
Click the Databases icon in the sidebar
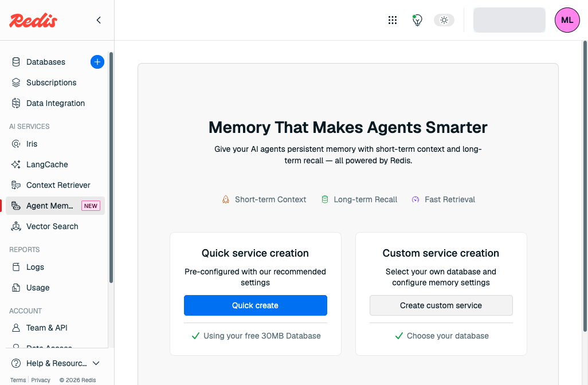pos(15,62)
